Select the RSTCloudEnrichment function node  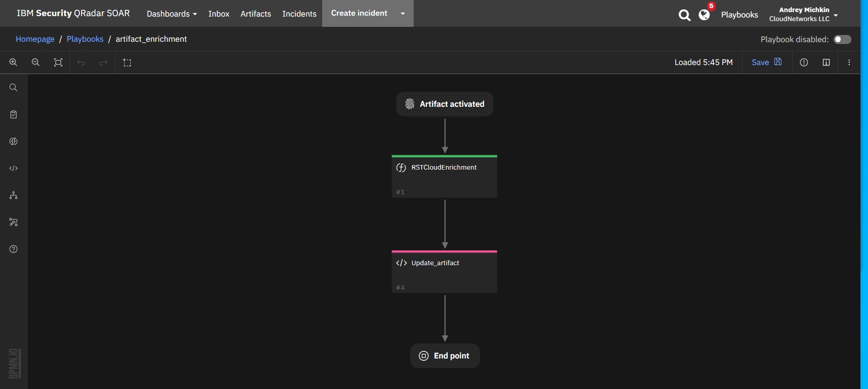(x=444, y=177)
